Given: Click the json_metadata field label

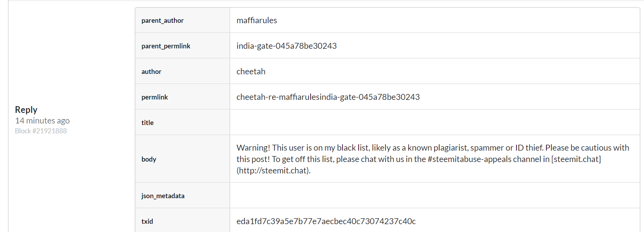Looking at the screenshot, I should (x=163, y=196).
